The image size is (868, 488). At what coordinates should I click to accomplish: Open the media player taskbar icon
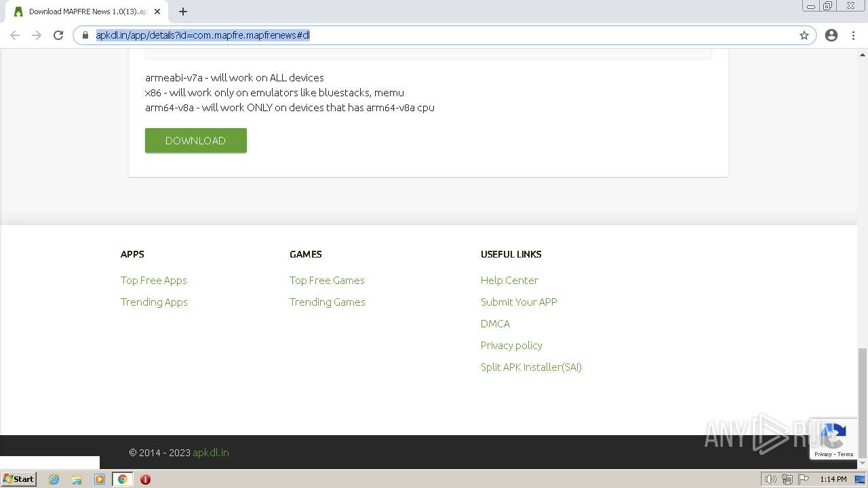[100, 479]
